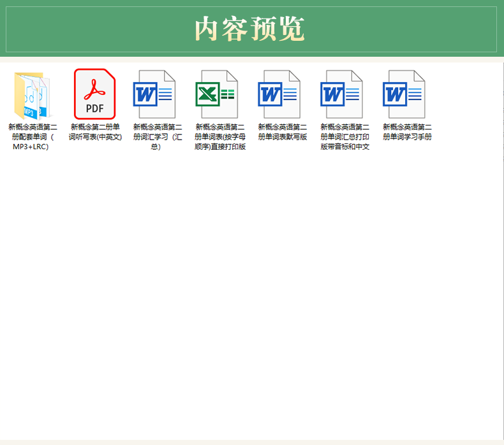The image size is (504, 445).
Task: Select label 新概念英语第二册单词表(按字母顺序)直接打印版
Action: (220, 137)
